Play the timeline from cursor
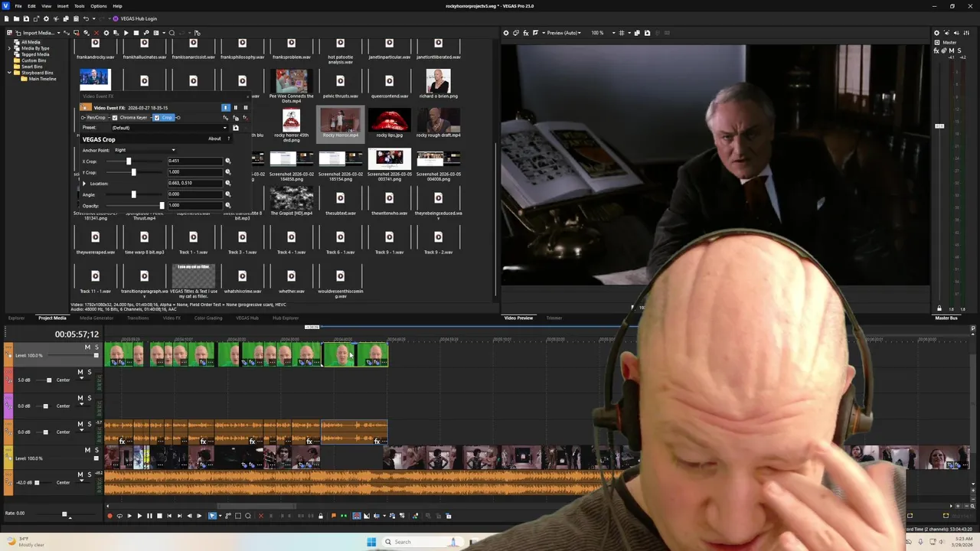 pyautogui.click(x=139, y=516)
